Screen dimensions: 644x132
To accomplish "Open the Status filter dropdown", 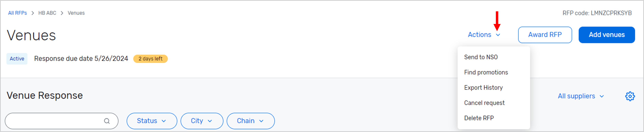I will coord(151,121).
